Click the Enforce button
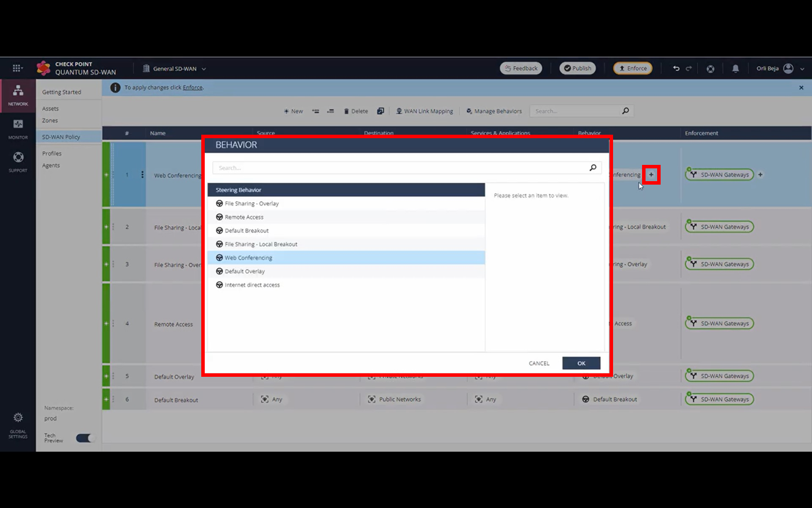Image resolution: width=812 pixels, height=508 pixels. [x=633, y=69]
